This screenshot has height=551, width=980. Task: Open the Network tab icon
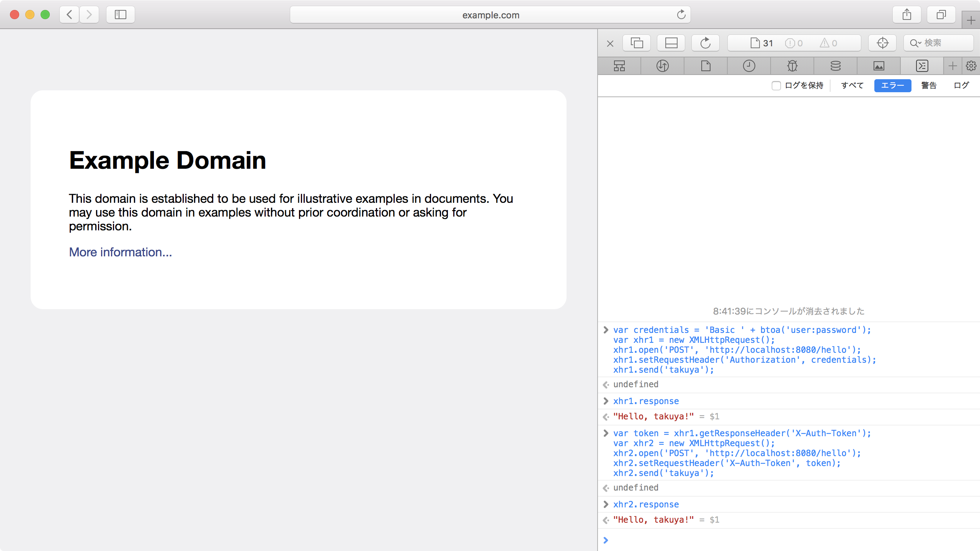tap(662, 66)
